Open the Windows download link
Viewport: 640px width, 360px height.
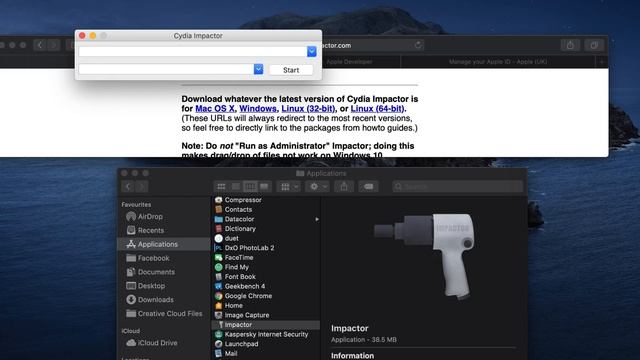[x=258, y=109]
